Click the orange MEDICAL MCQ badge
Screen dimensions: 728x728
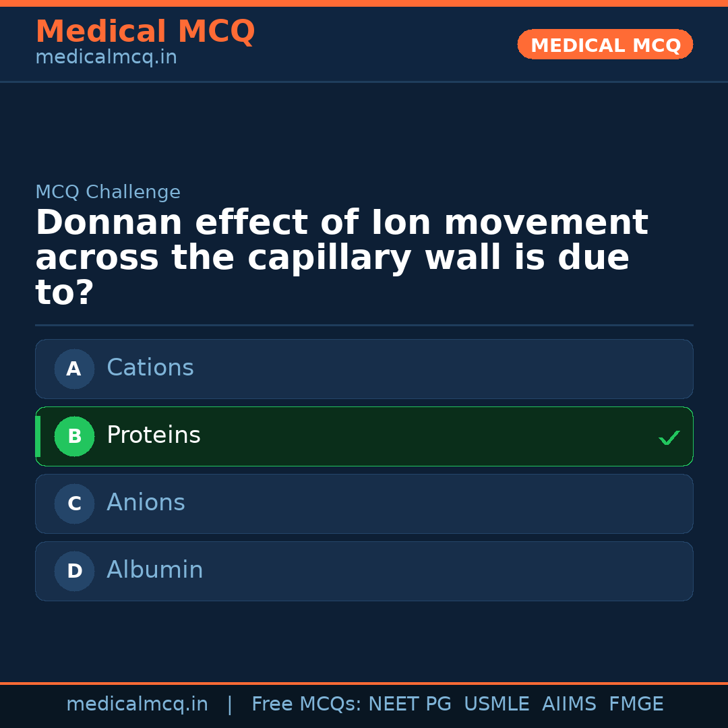click(605, 44)
